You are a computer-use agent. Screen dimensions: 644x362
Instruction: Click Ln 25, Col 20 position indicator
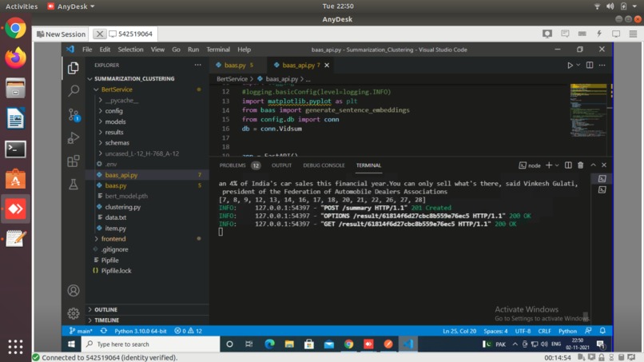coord(459,331)
